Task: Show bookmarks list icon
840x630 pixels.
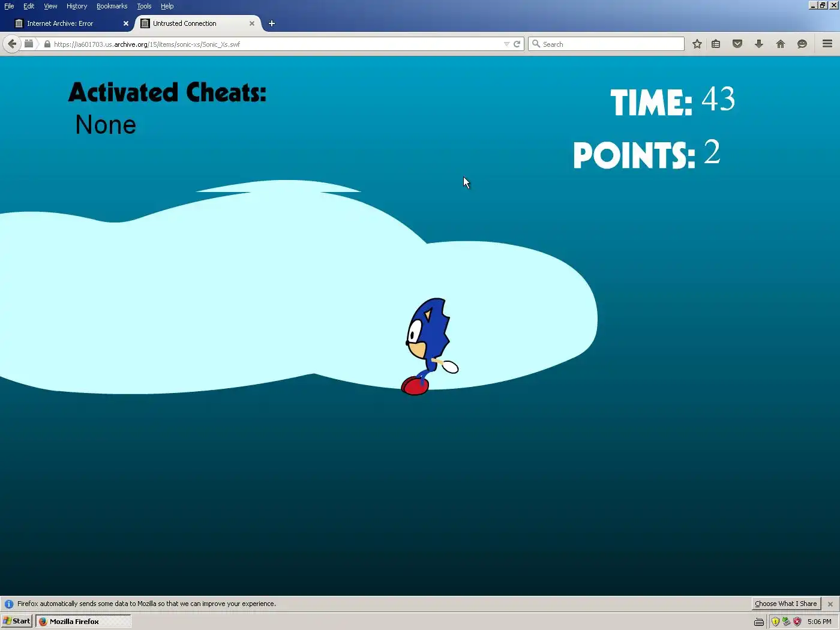Action: click(x=716, y=44)
